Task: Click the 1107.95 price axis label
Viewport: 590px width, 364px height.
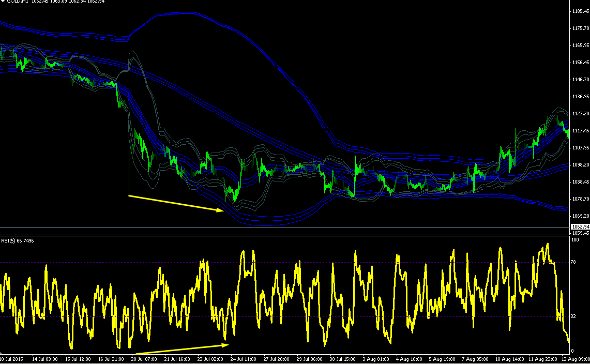Action: (581, 147)
